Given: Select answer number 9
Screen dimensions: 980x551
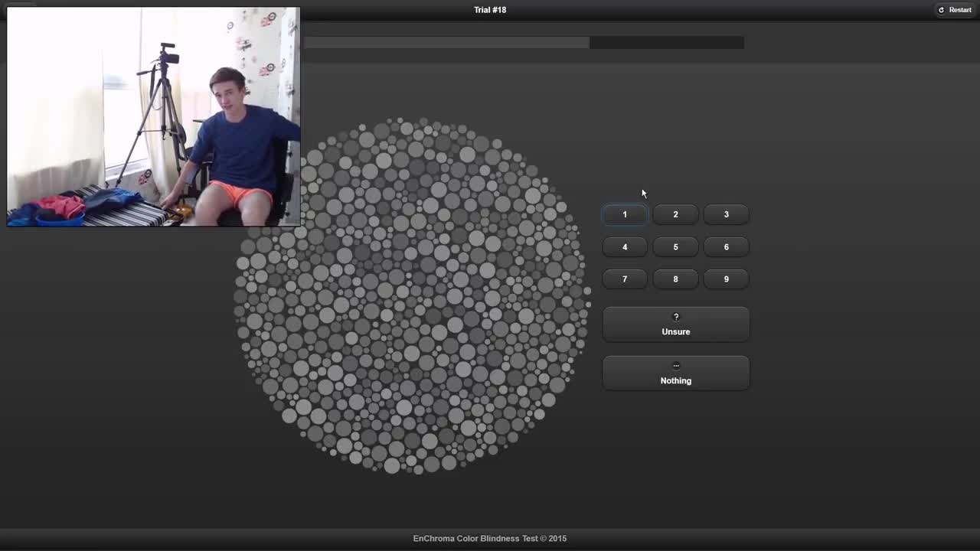Looking at the screenshot, I should point(727,279).
